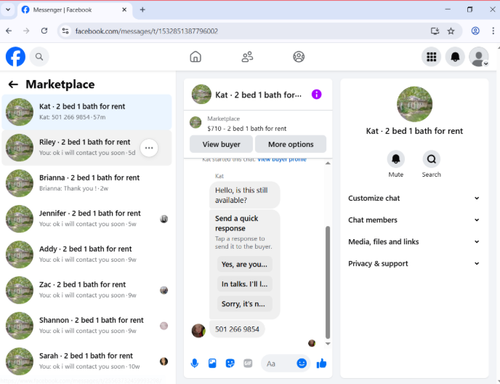Attach a photo or file

212,363
